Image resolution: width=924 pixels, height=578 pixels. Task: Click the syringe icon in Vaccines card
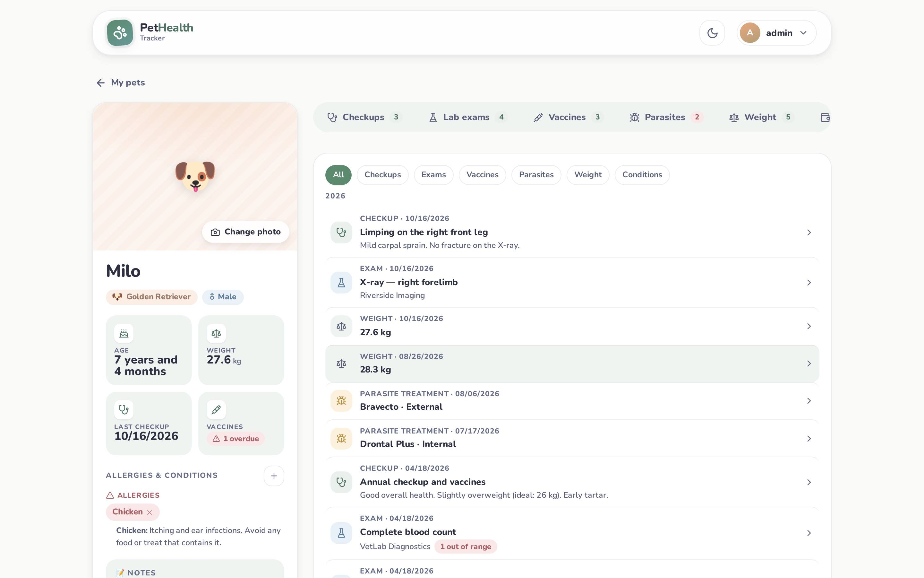[216, 410]
